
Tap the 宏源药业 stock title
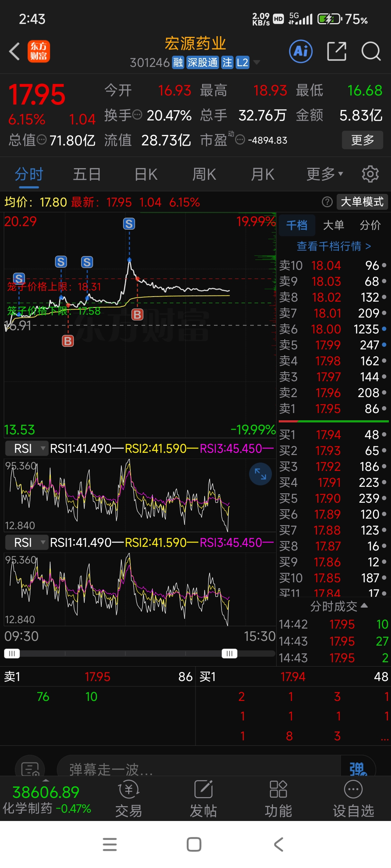(x=195, y=43)
